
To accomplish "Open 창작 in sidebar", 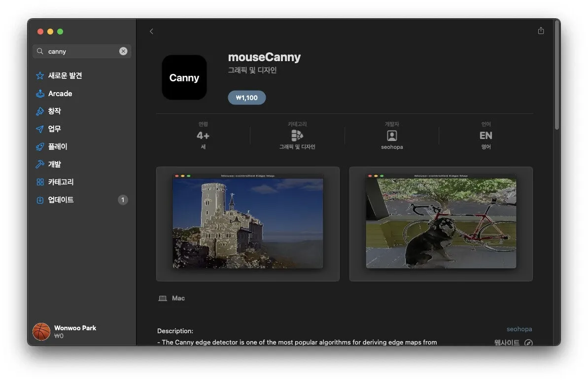I will (x=82, y=111).
